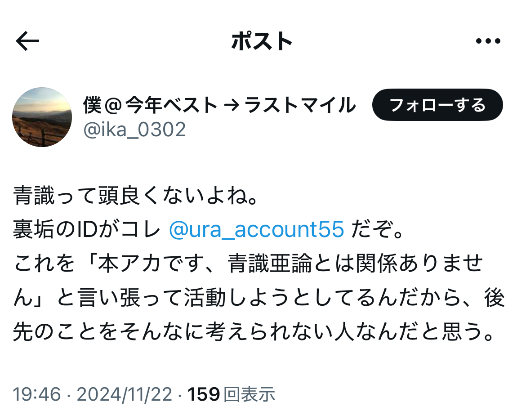526x420 pixels.
Task: Select the line 青識って頭良くないよね。
Action: [135, 196]
